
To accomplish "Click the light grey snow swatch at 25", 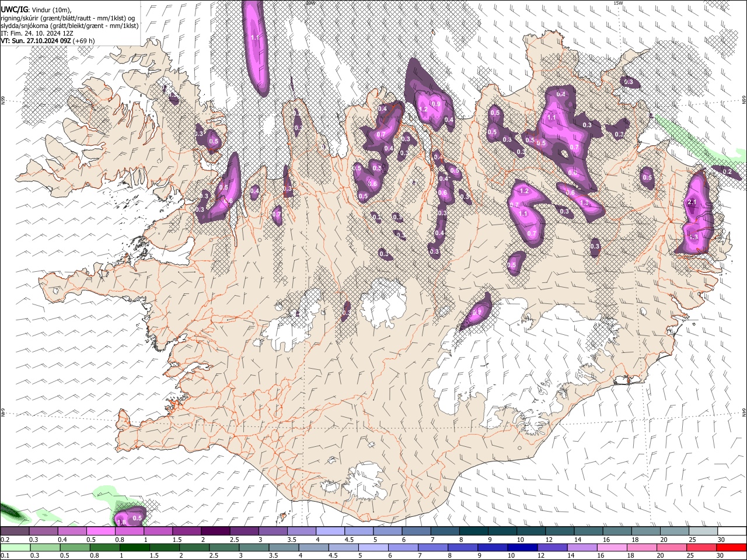I will point(703,531).
